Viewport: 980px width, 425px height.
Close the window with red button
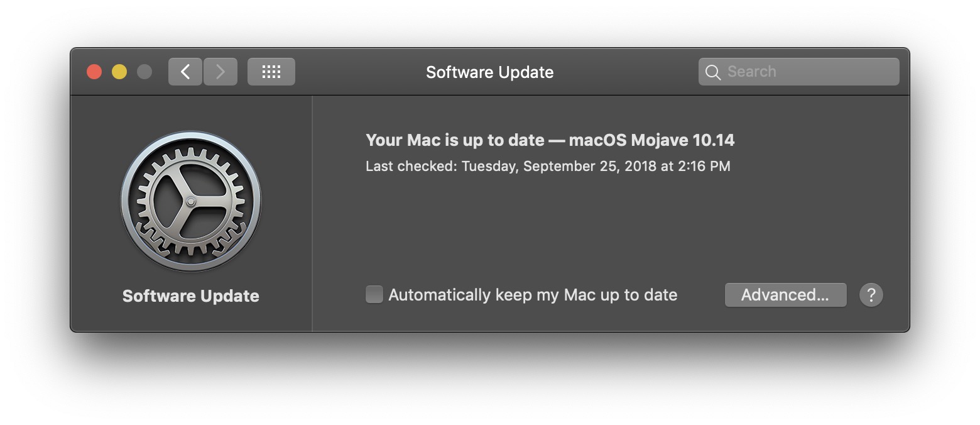coord(94,72)
